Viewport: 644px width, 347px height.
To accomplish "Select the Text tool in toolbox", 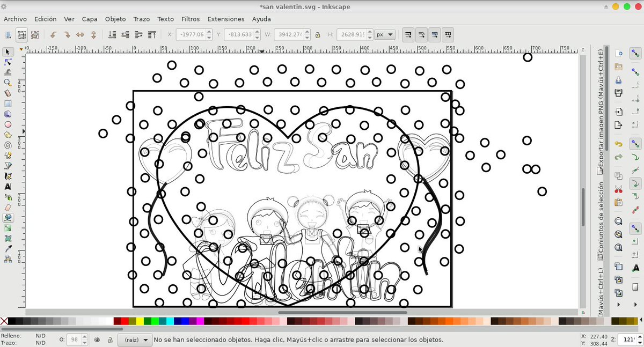I will pos(8,187).
